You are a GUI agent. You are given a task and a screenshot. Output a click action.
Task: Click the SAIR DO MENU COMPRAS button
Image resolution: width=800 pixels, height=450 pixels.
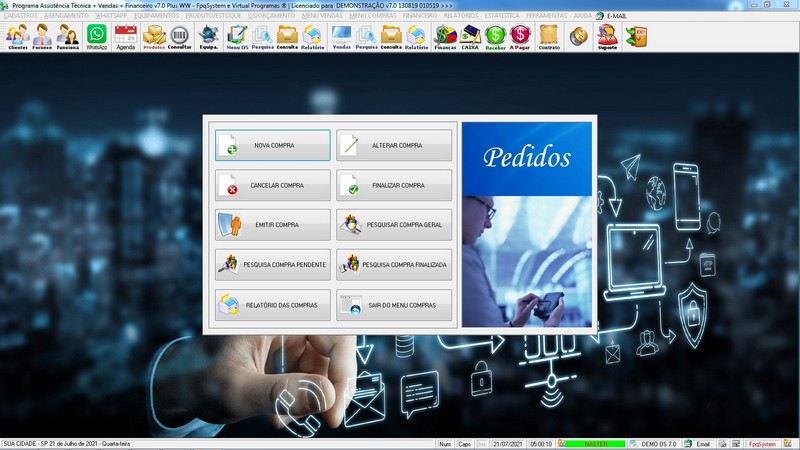tap(394, 305)
